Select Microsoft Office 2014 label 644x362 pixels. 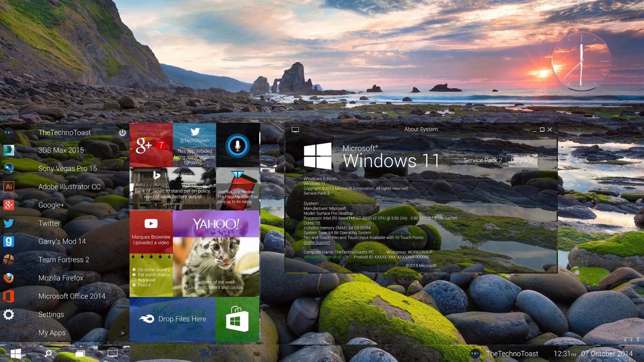tap(72, 296)
